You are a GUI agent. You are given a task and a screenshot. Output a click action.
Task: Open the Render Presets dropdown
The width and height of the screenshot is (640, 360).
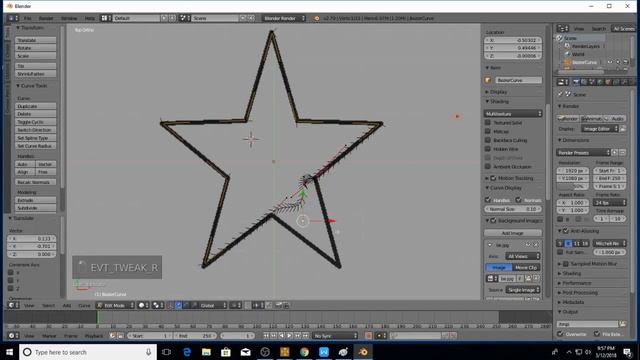(x=583, y=152)
